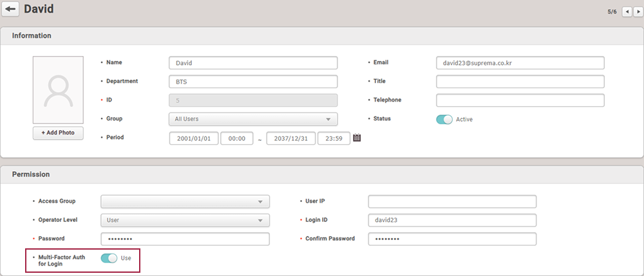Screen dimensions: 644x276
Task: Toggle the Active status switch
Action: (x=444, y=119)
